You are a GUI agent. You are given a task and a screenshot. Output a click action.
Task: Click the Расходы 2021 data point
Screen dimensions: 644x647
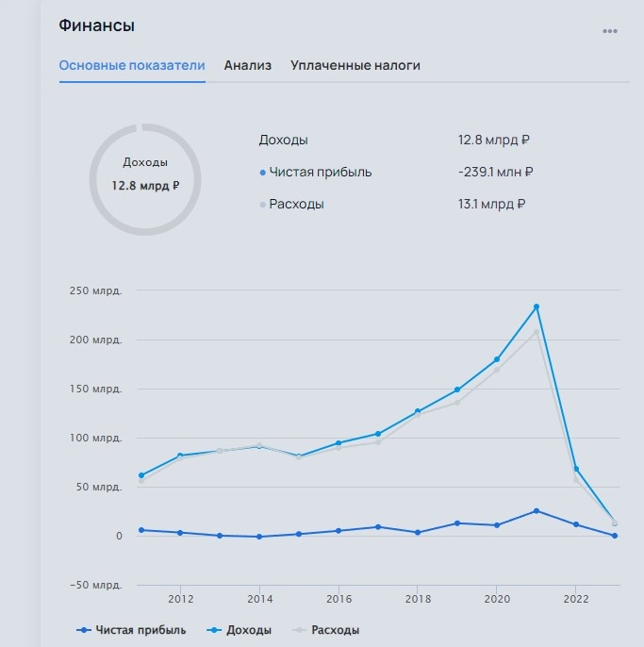click(x=537, y=332)
